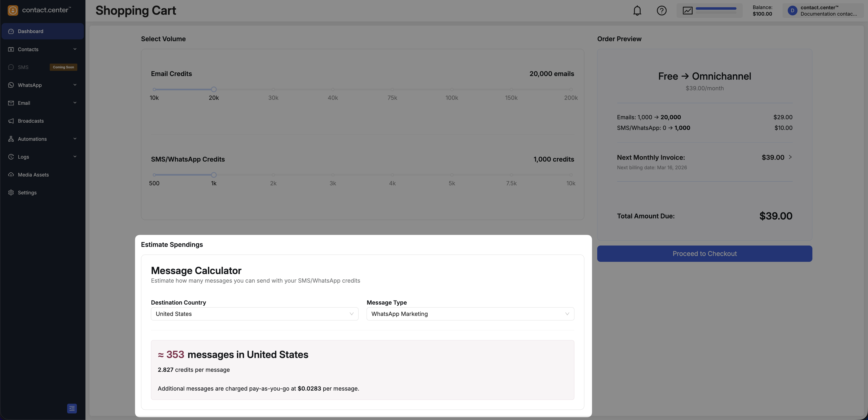
Task: Click the notifications bell icon
Action: pos(637,11)
